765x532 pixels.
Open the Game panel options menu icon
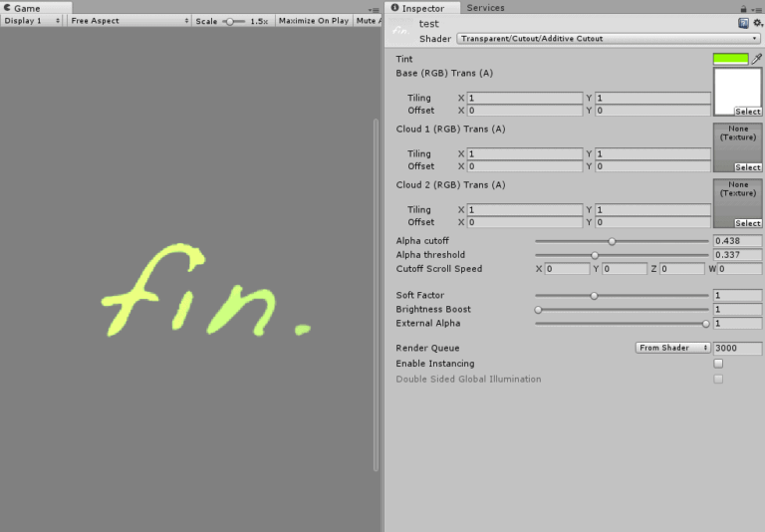point(374,9)
